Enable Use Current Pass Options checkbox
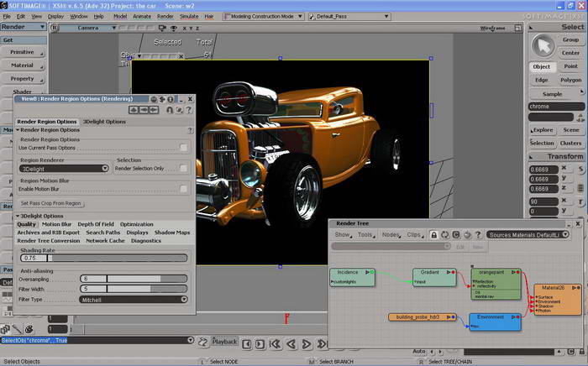 184,148
